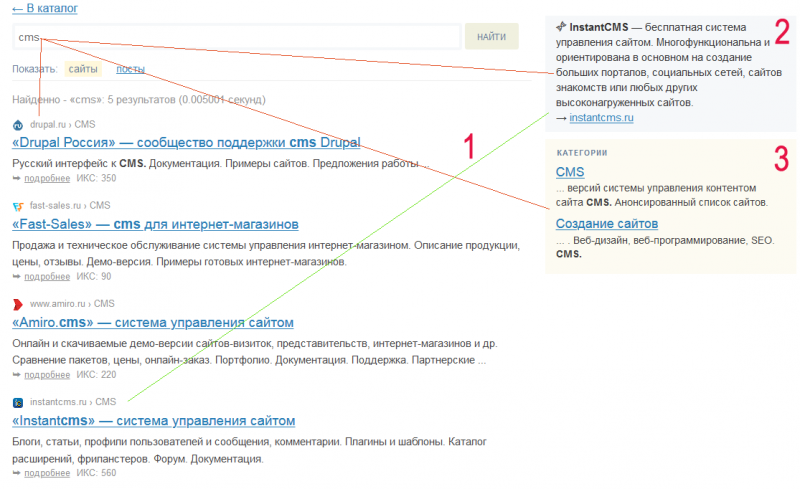Open the "Amiro.cms" result title
Viewport: 800px width, 489px height.
tap(153, 323)
